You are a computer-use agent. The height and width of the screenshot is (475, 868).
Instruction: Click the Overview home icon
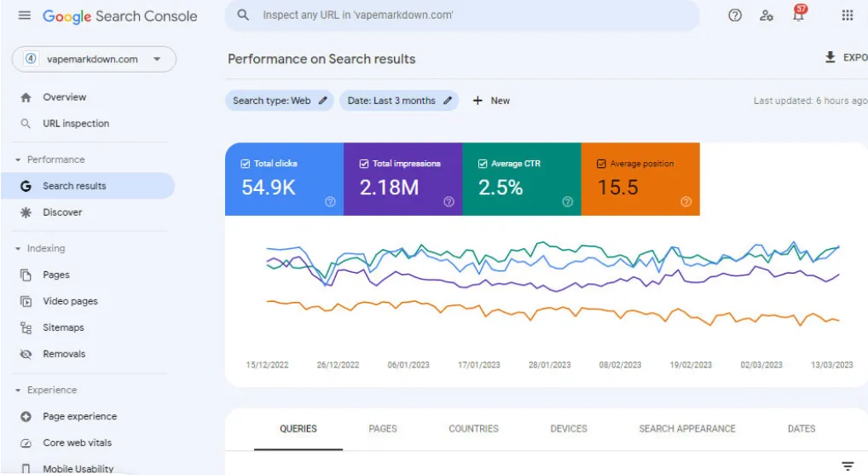(26, 97)
